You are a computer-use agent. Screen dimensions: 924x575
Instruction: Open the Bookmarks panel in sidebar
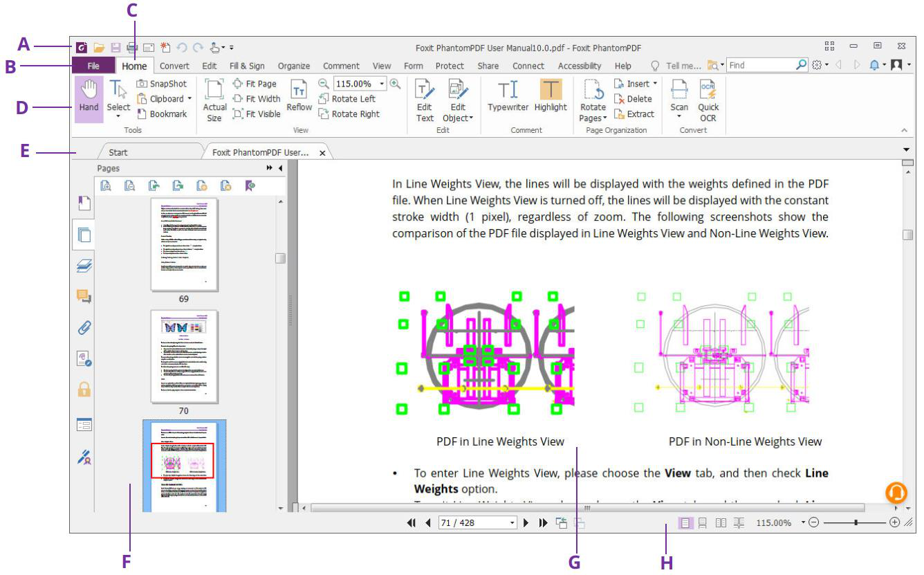(x=84, y=203)
